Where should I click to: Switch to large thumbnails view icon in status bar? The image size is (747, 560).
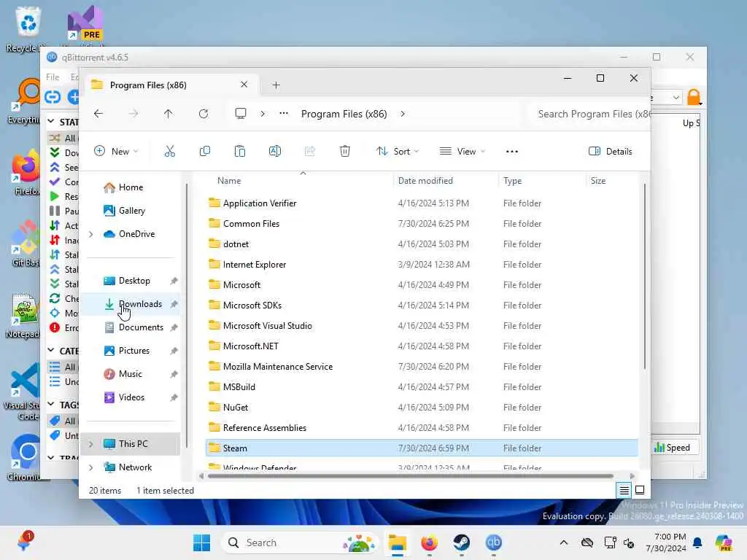(640, 490)
